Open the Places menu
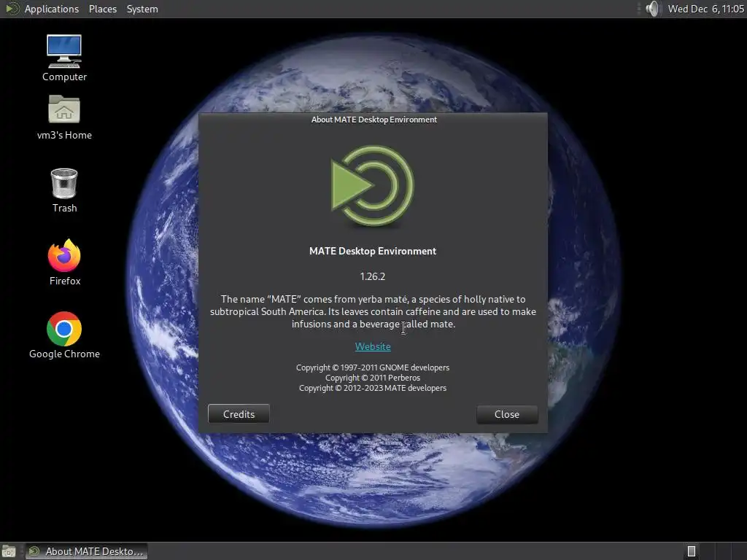Image resolution: width=747 pixels, height=560 pixels. click(x=102, y=9)
